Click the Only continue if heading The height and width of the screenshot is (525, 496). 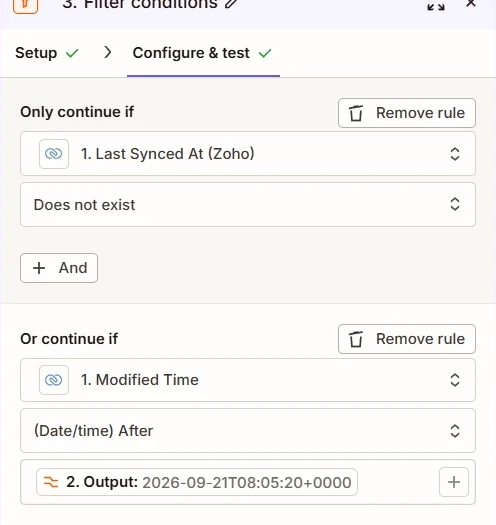click(77, 112)
